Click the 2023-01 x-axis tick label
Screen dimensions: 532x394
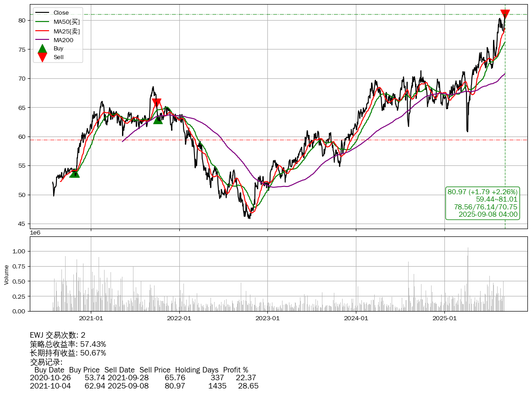pos(267,318)
